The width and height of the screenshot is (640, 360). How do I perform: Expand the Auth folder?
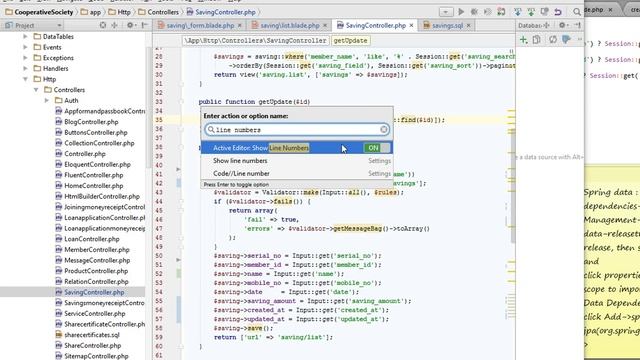pyautogui.click(x=47, y=100)
